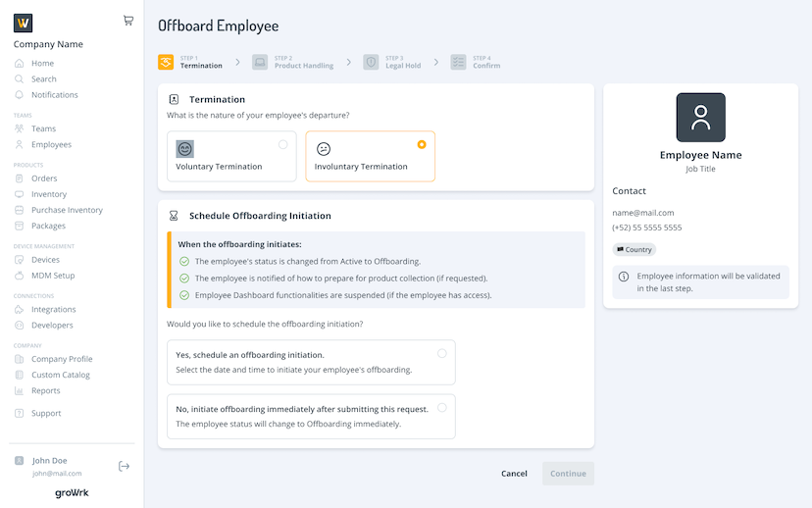Click the Step 4 Confirm icon
The width and height of the screenshot is (812, 508).
[458, 62]
